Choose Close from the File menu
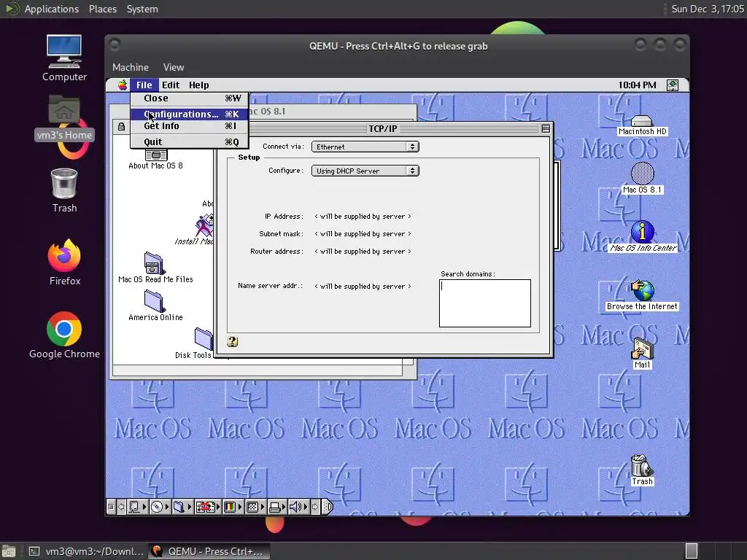The image size is (747, 560). click(x=190, y=98)
